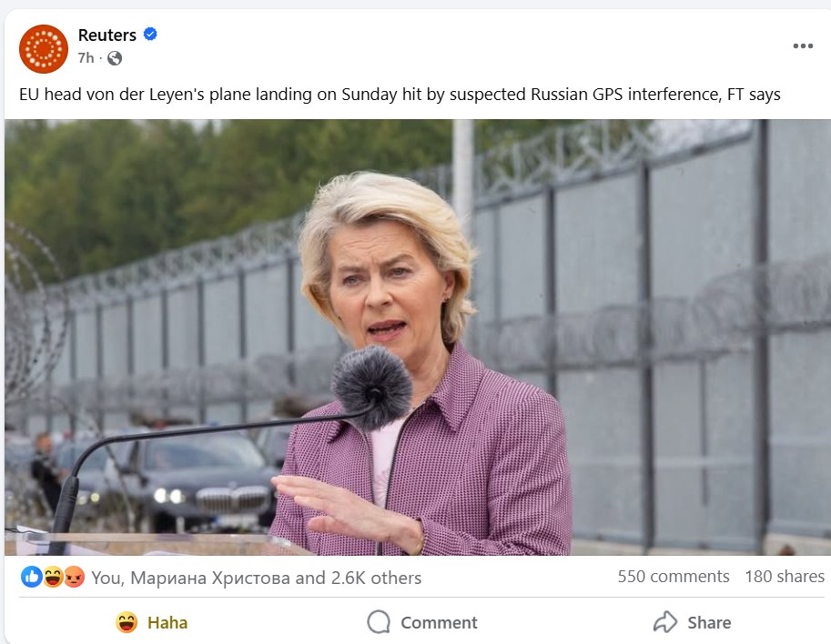This screenshot has width=831, height=644.
Task: Click the Haha emoji in reactions summary
Action: 53,577
